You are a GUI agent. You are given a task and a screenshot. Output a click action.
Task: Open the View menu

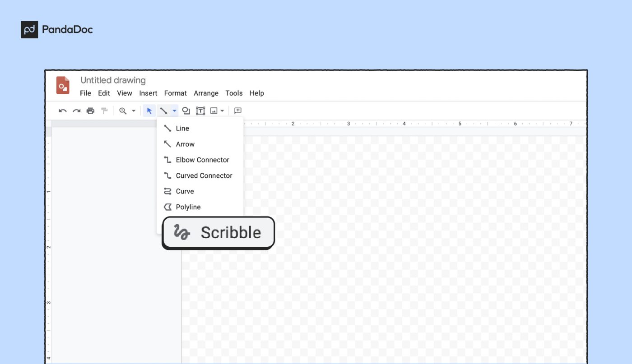125,93
